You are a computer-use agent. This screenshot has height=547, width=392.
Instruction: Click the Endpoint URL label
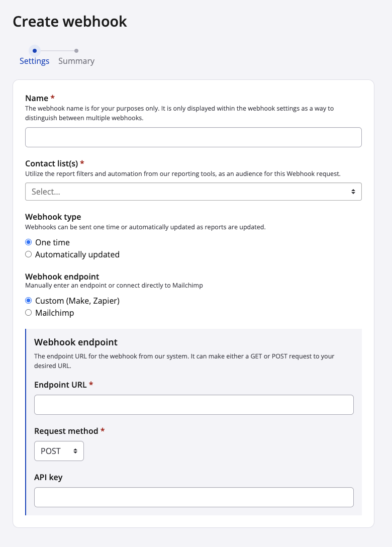coord(61,385)
